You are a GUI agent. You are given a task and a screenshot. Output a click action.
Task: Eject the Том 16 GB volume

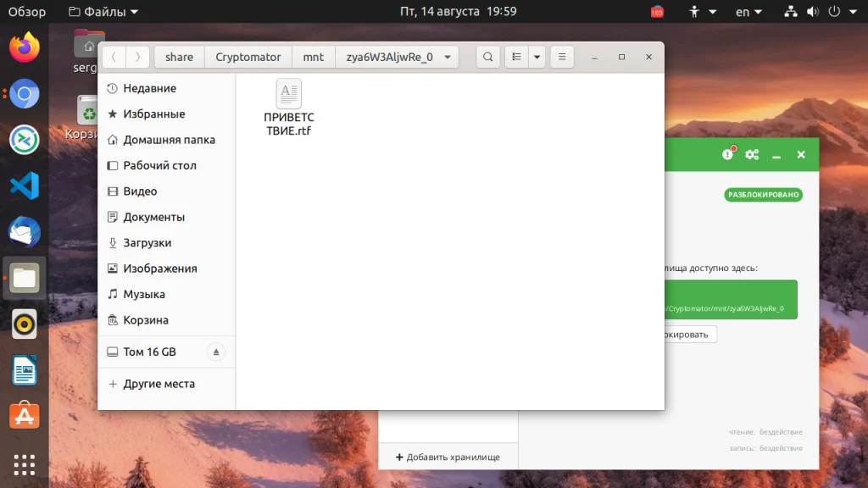[216, 352]
